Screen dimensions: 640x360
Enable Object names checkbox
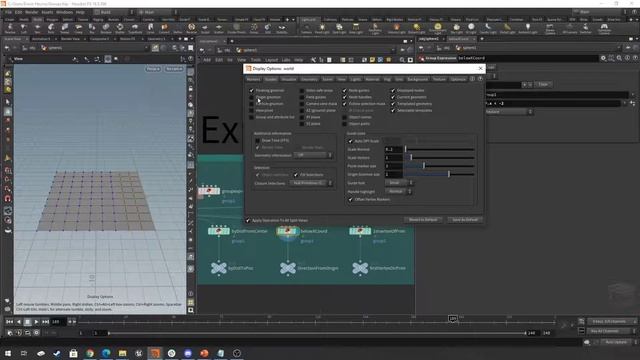point(344,117)
